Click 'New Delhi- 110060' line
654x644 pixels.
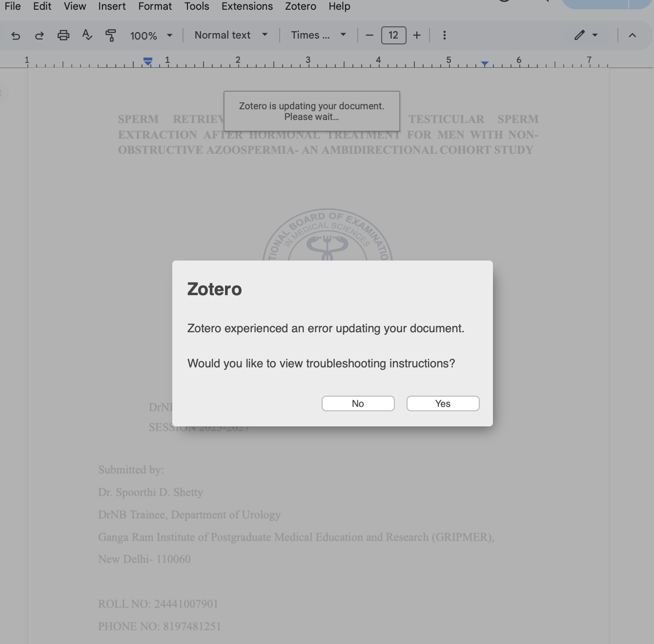144,559
